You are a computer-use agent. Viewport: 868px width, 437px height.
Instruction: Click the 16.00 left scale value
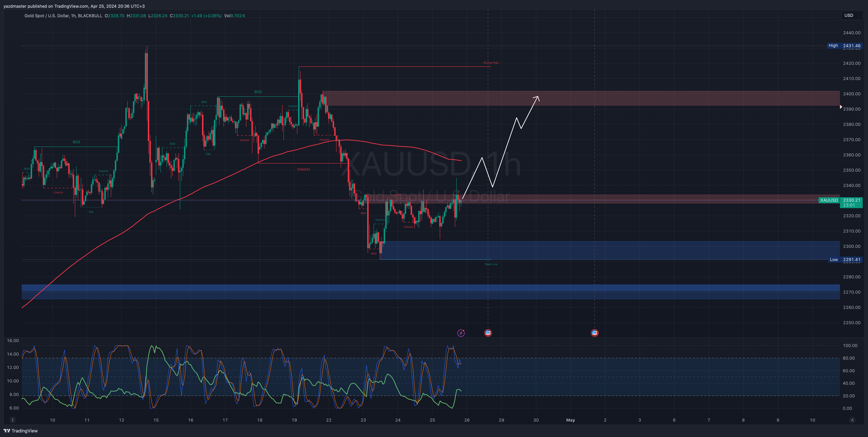(13, 341)
